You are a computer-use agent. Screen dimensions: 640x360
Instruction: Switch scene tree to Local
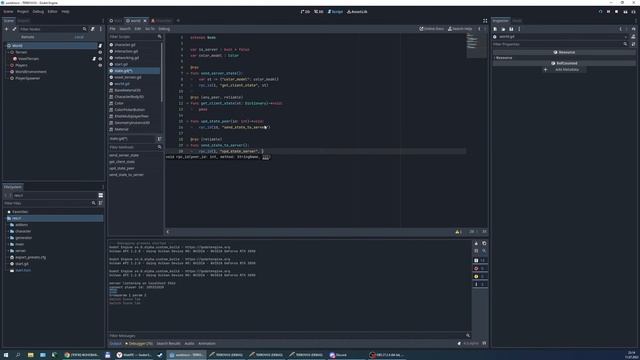coord(79,37)
